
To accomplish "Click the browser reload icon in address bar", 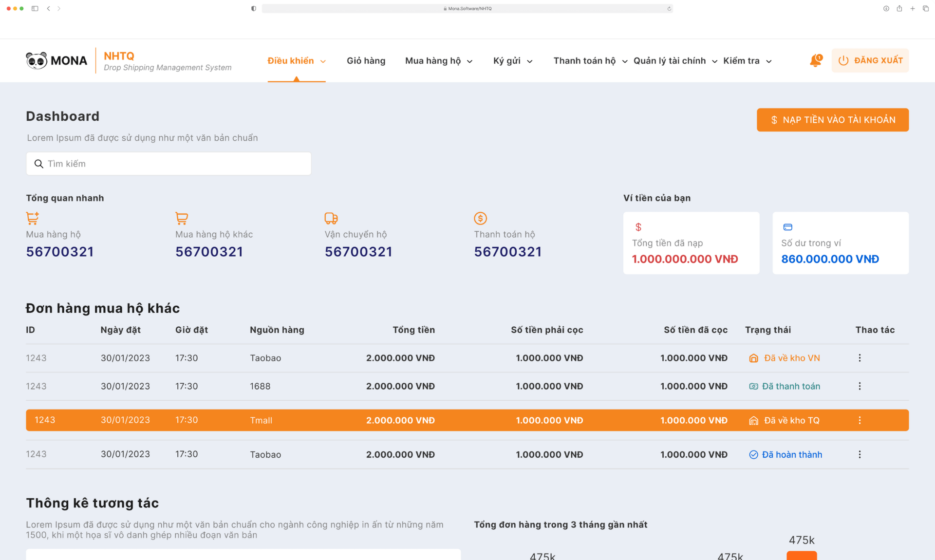I will pyautogui.click(x=669, y=9).
